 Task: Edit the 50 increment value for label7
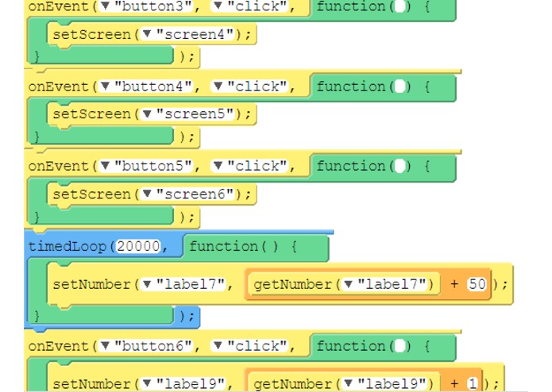(477, 284)
